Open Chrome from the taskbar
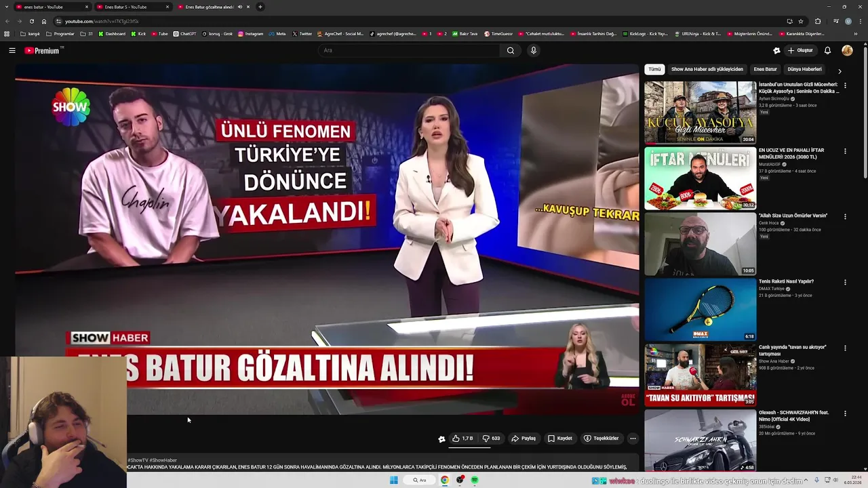 click(x=445, y=480)
